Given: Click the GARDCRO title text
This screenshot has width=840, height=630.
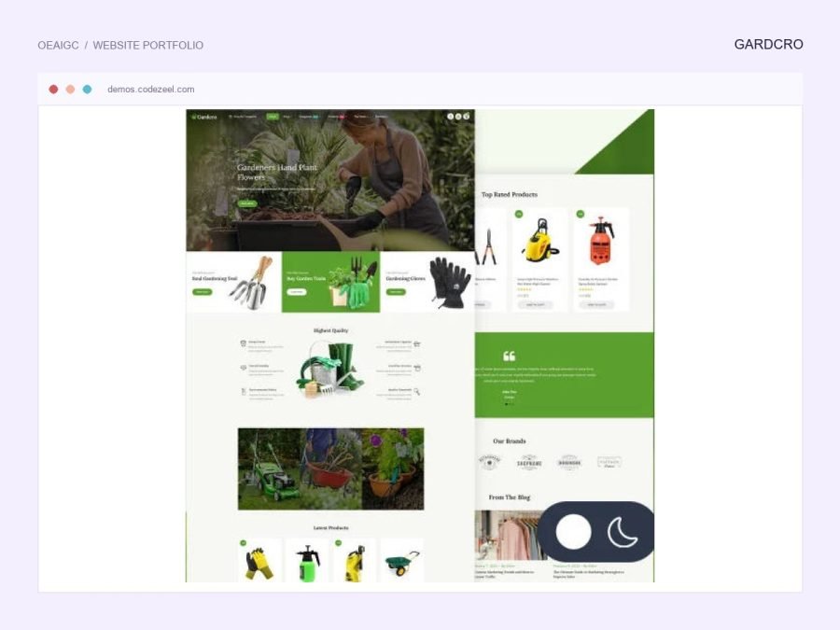Looking at the screenshot, I should (768, 45).
